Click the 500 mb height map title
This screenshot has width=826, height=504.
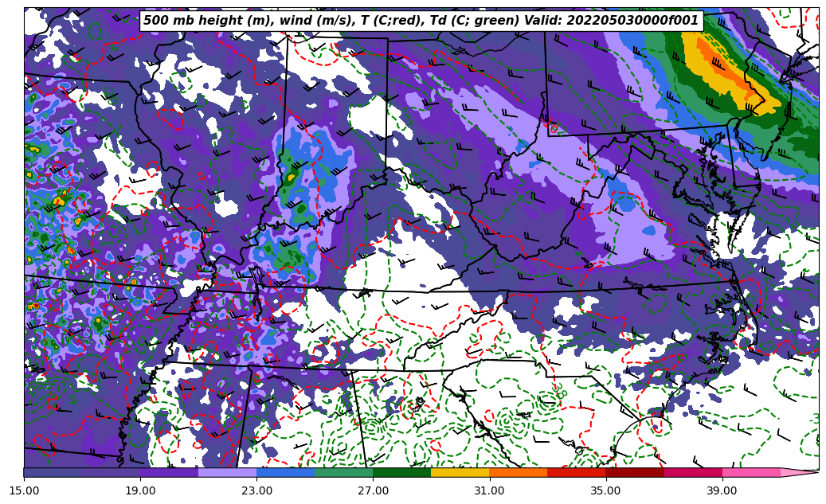[421, 21]
